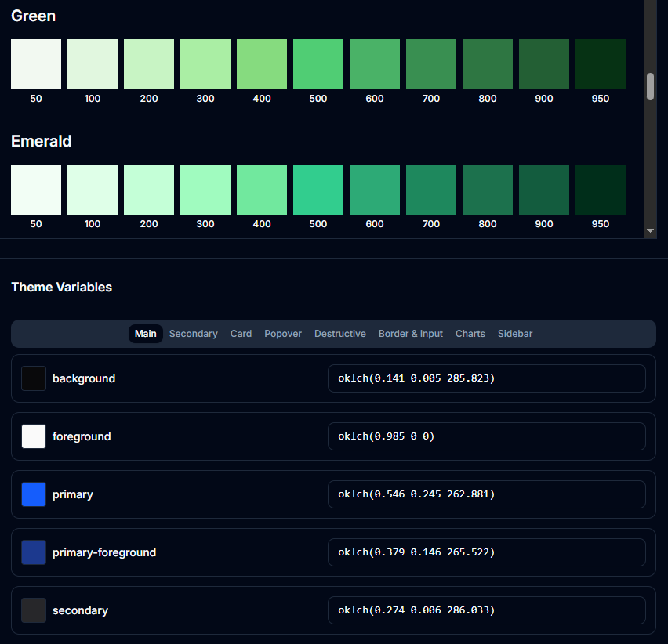
Task: Choose the Emerald 800 swatch
Action: click(x=488, y=190)
